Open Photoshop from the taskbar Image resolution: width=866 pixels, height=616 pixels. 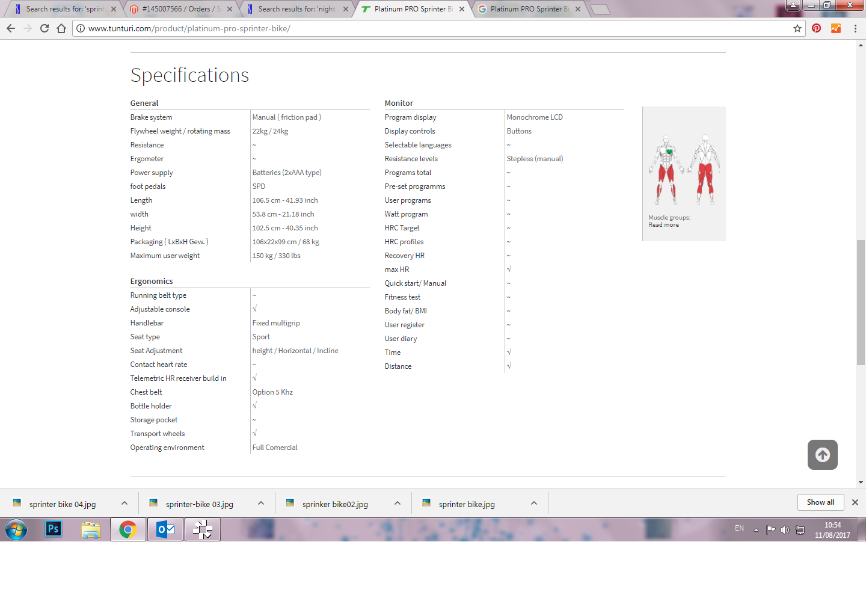54,529
